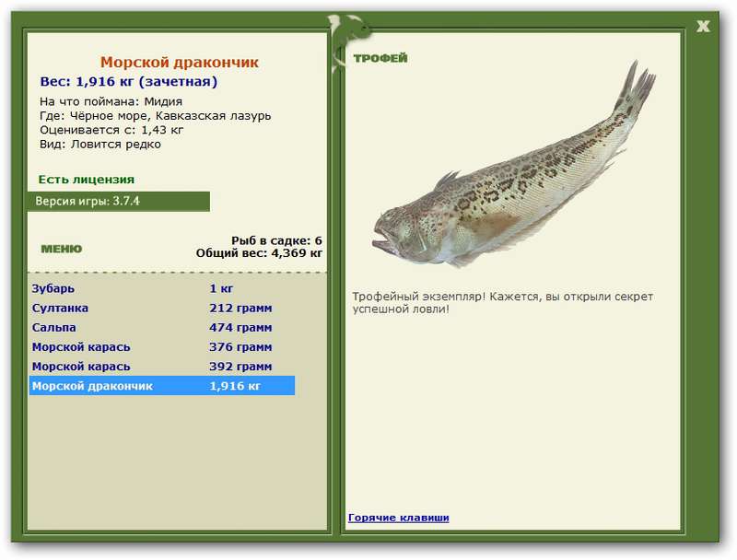Image resolution: width=737 pixels, height=560 pixels.
Task: Close the fish keepnet window
Action: click(703, 27)
